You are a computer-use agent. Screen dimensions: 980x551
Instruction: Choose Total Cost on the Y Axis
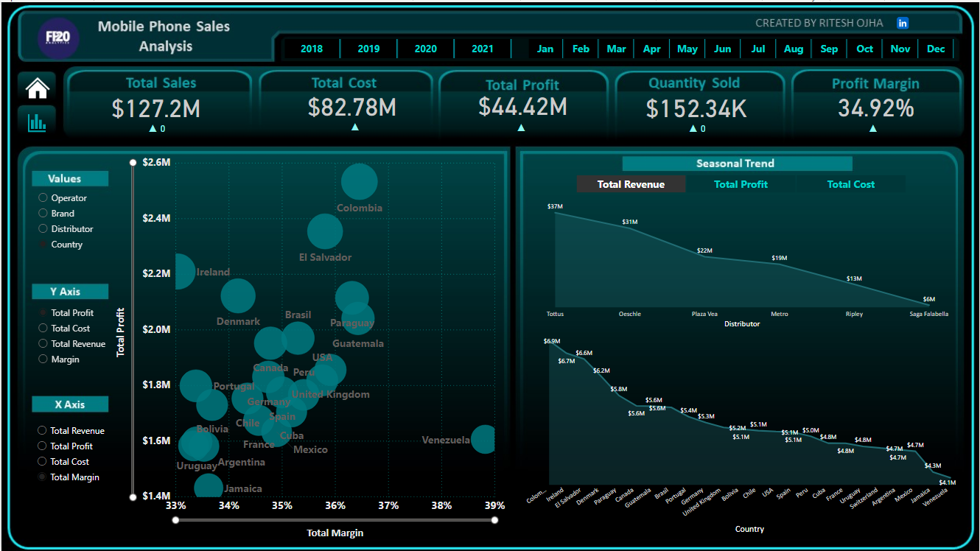point(43,329)
